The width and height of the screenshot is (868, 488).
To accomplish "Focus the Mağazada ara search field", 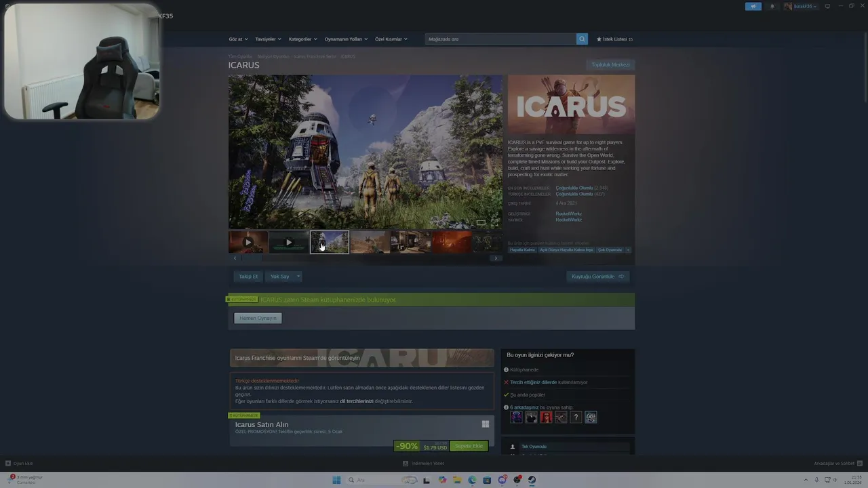I will tap(500, 39).
